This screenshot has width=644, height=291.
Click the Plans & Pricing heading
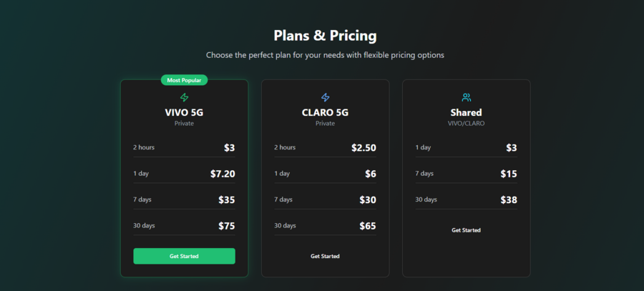tap(326, 36)
